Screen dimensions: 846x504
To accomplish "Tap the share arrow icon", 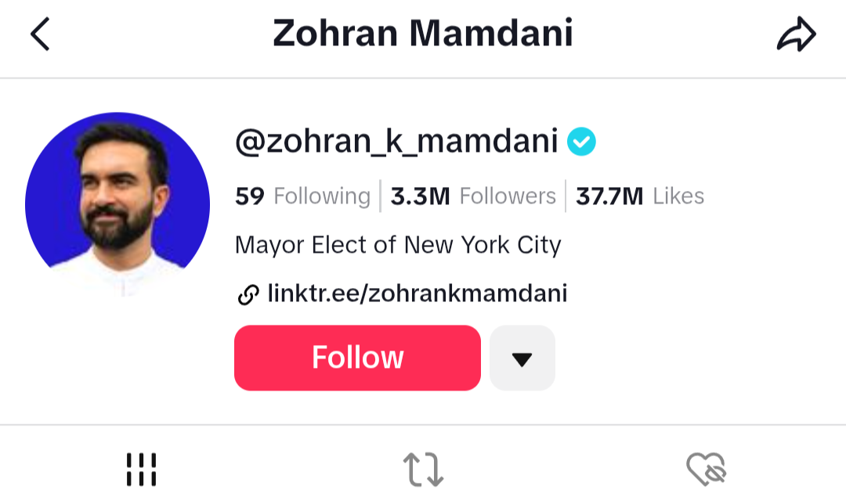I will pyautogui.click(x=797, y=35).
